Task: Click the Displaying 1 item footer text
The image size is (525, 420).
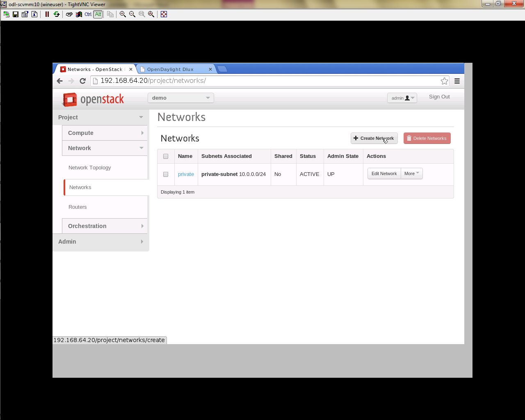Action: [x=178, y=192]
